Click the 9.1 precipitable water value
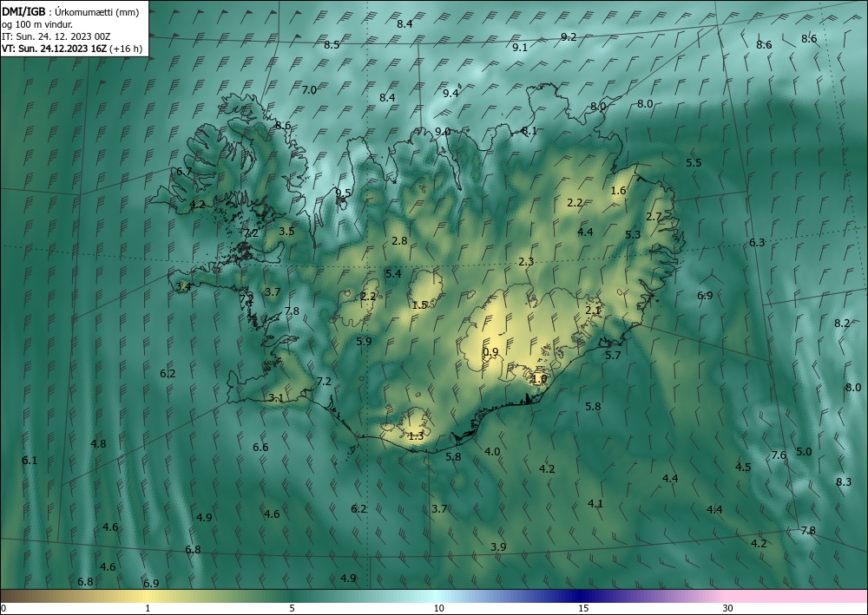 click(x=520, y=48)
